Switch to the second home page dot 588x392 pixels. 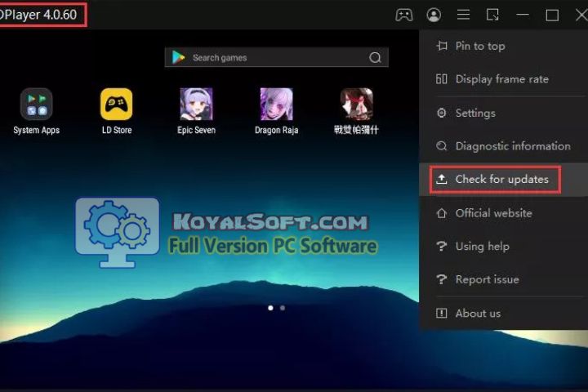[x=283, y=308]
